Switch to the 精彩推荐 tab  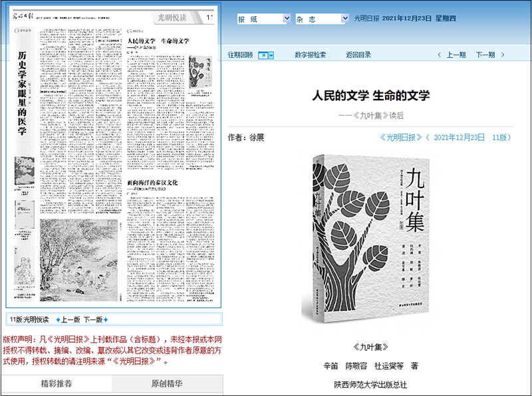[57, 384]
